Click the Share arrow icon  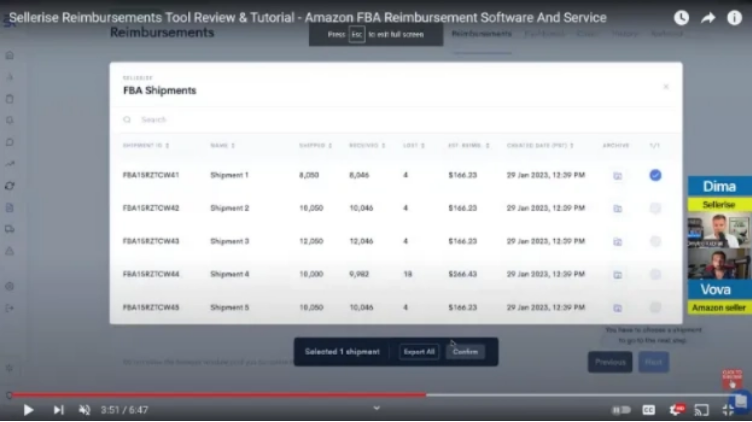(x=708, y=18)
